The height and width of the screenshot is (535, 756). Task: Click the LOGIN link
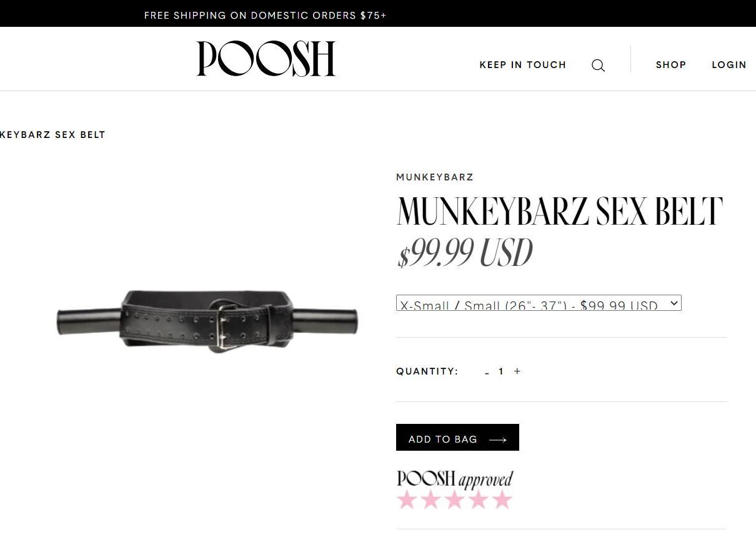[729, 65]
